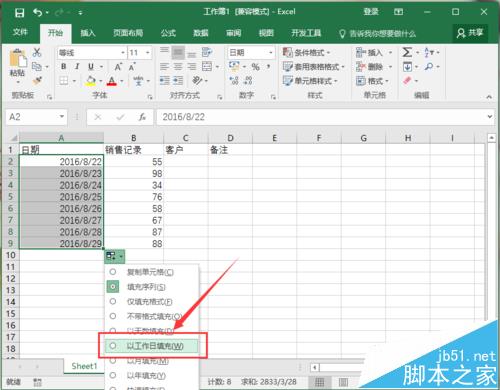Click the Increase Indent icon
This screenshot has width=500, height=390.
point(178,80)
